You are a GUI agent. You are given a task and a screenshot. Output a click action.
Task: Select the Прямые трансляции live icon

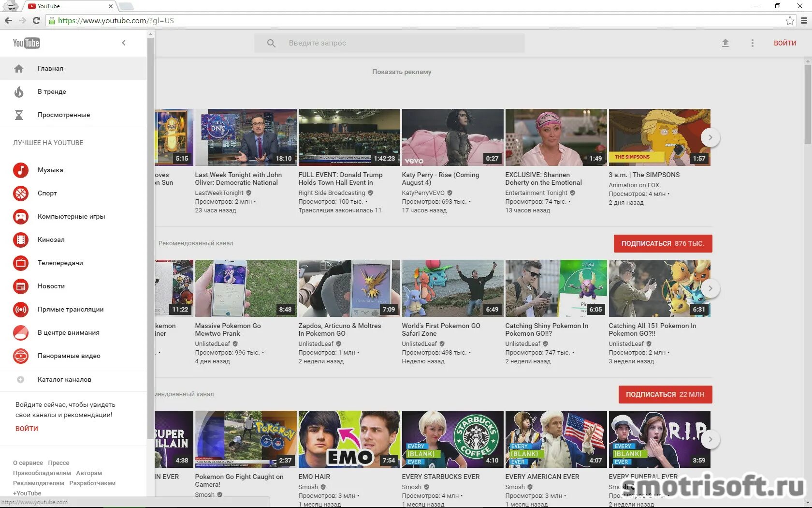coord(20,309)
